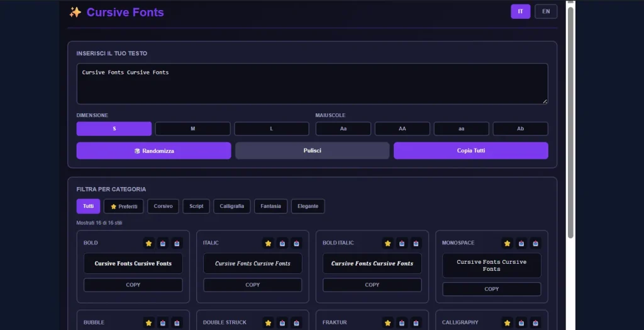Copy the ITALIC styled text
This screenshot has width=644, height=330.
(x=253, y=285)
